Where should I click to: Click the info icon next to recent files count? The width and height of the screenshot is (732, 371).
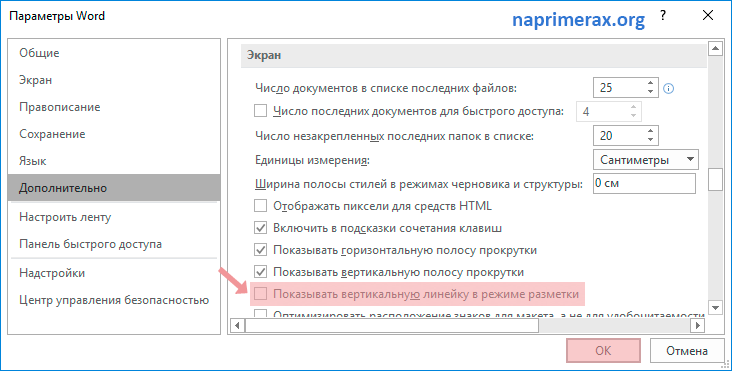pos(669,88)
